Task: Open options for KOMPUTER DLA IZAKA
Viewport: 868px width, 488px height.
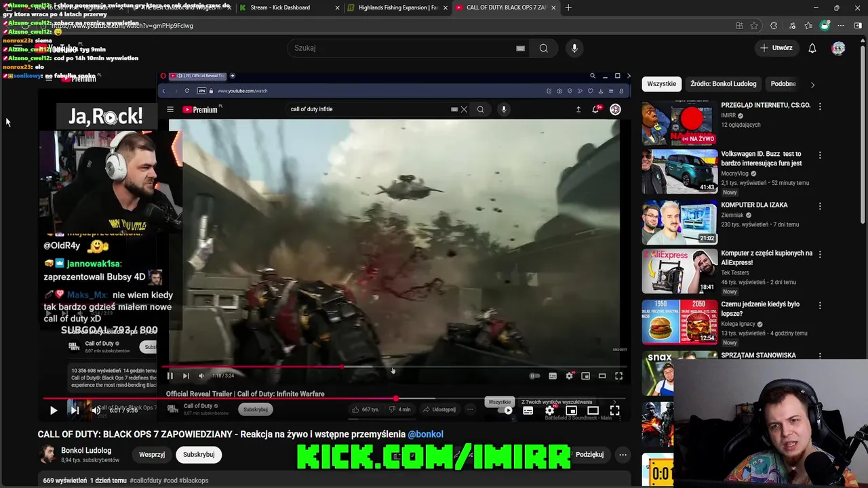Action: [820, 206]
